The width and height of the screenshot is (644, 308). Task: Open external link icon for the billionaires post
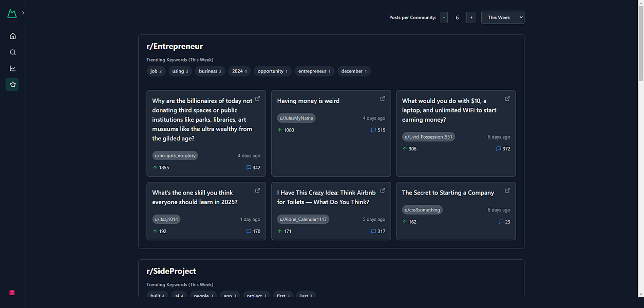(258, 99)
